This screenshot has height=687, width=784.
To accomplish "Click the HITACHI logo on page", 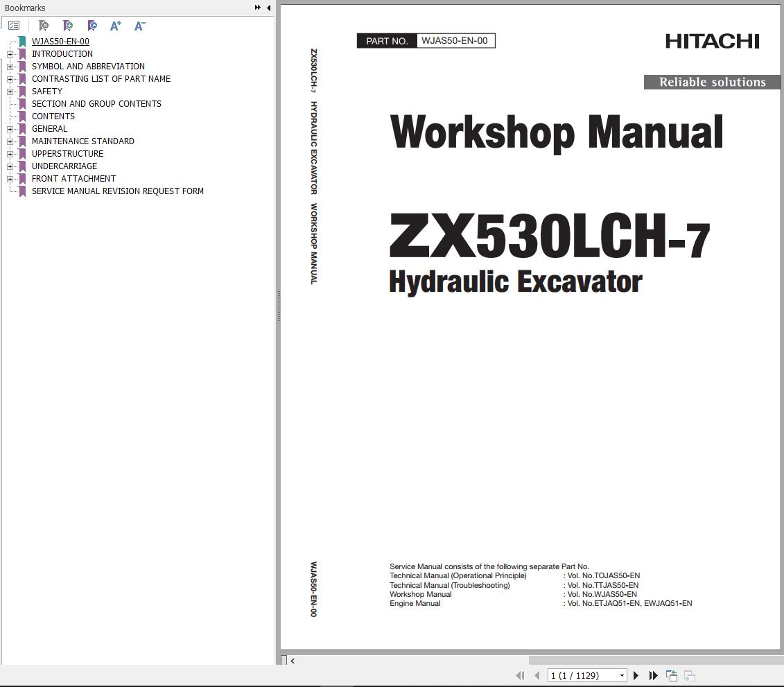I will (712, 42).
